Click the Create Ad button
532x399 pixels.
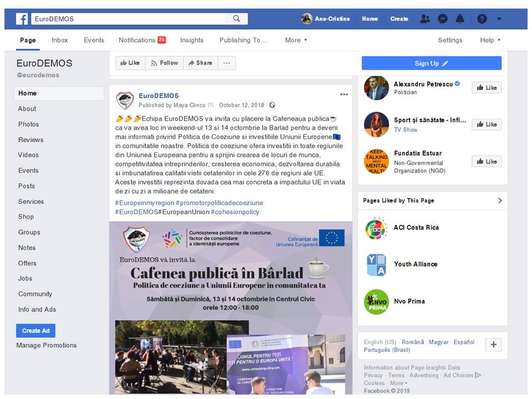(x=35, y=331)
